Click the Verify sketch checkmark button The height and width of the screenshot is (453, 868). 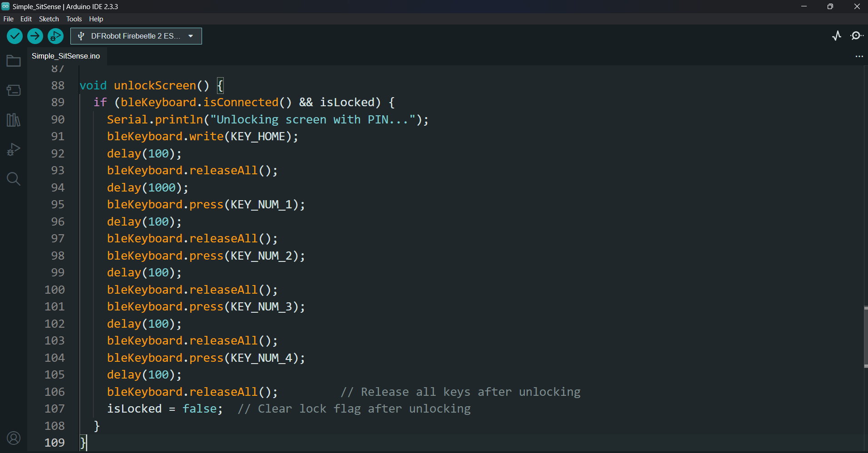tap(15, 36)
